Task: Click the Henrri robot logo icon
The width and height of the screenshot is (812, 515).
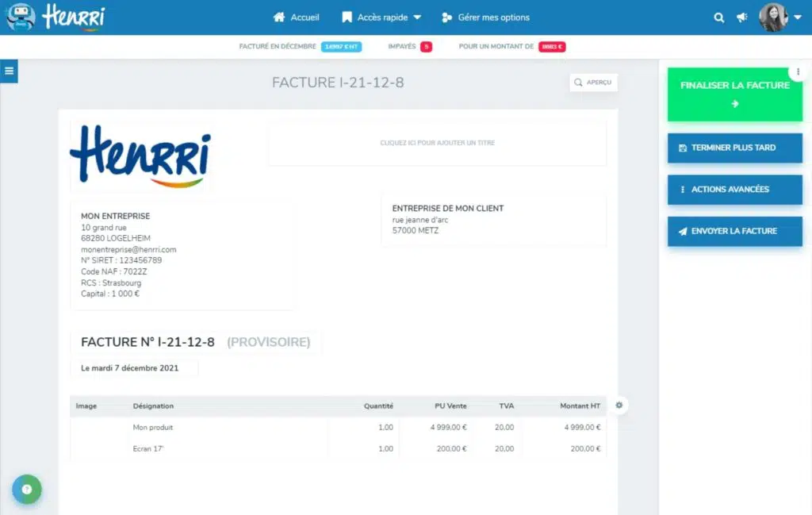Action: point(21,17)
